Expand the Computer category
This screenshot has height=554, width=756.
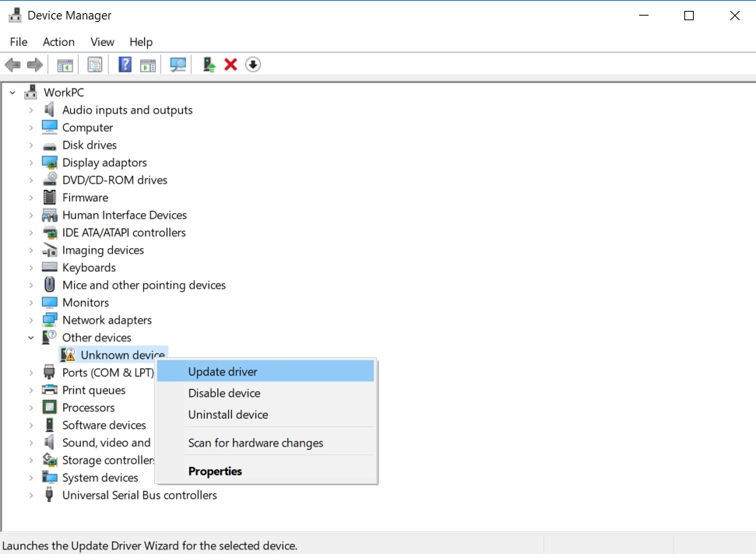[31, 128]
